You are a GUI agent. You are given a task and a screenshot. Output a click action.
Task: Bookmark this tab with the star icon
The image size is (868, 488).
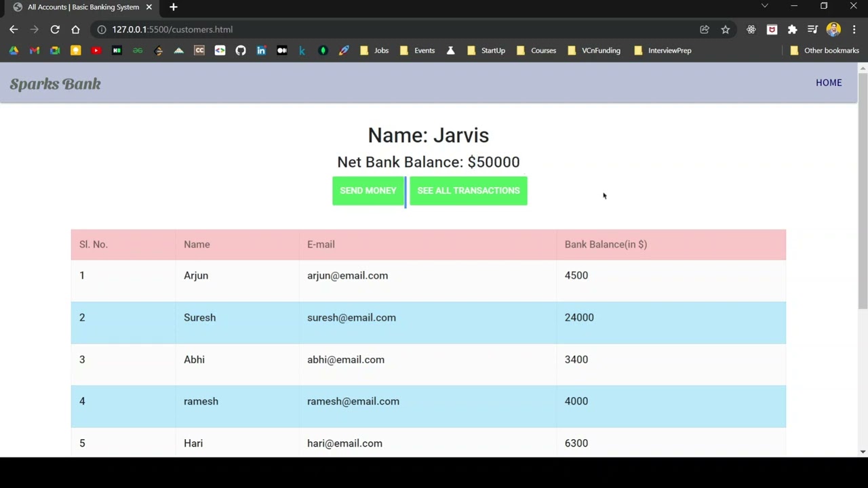click(726, 29)
